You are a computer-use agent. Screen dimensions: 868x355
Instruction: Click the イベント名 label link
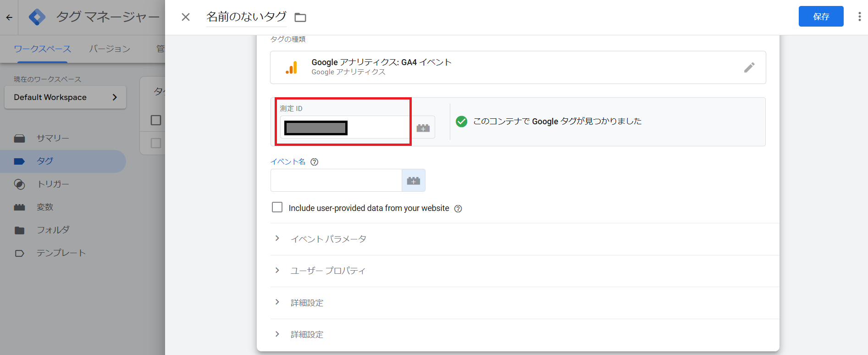(x=288, y=161)
